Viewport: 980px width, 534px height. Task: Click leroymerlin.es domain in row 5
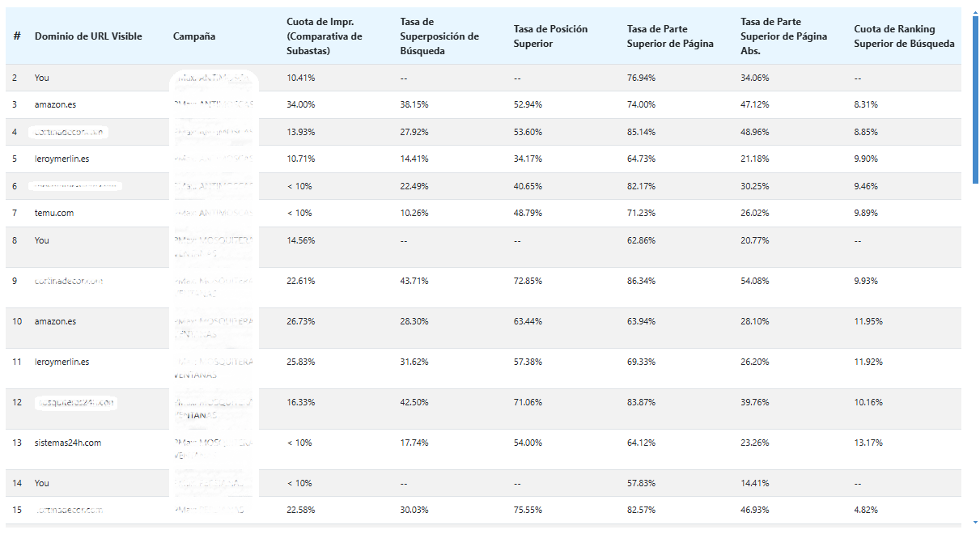(62, 159)
